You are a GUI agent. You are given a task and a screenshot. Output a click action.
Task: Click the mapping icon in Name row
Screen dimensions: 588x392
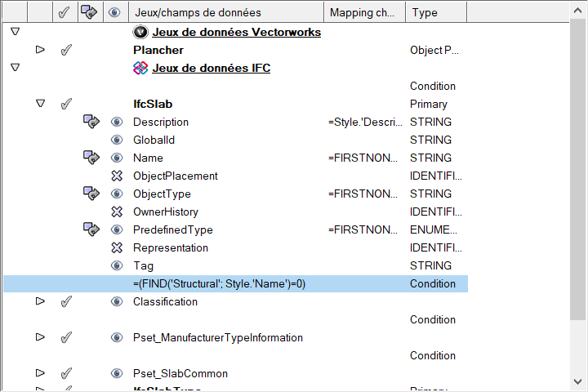[91, 158]
